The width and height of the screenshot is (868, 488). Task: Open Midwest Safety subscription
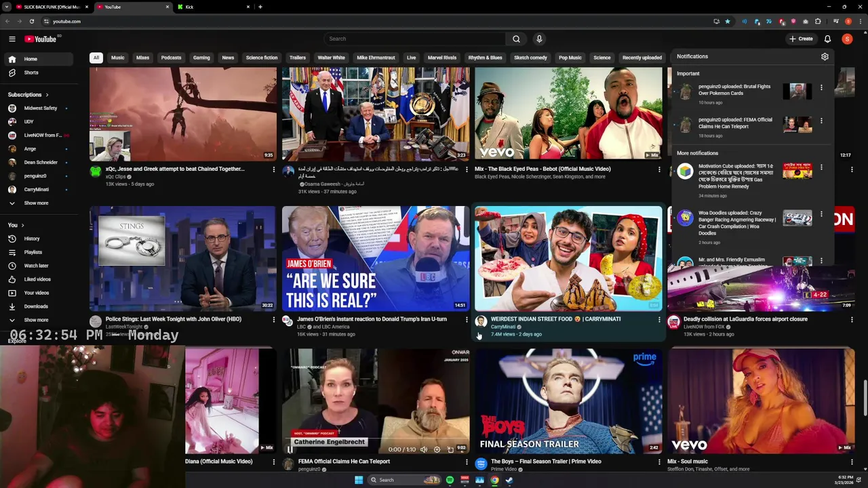pyautogui.click(x=39, y=108)
